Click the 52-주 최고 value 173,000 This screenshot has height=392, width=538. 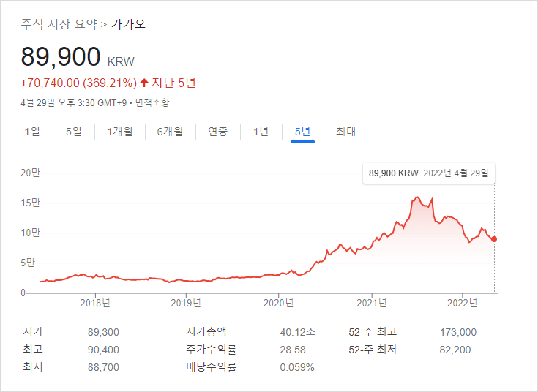(x=458, y=332)
